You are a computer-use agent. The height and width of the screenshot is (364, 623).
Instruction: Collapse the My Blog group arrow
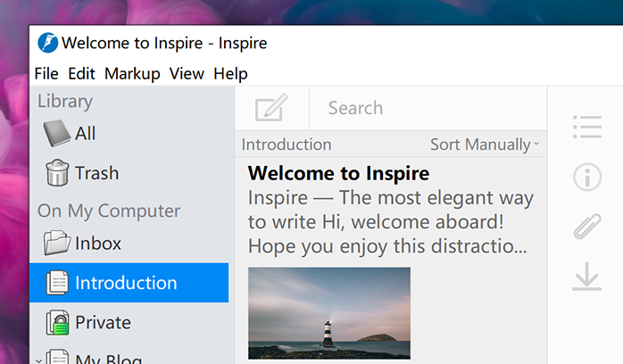click(x=37, y=360)
